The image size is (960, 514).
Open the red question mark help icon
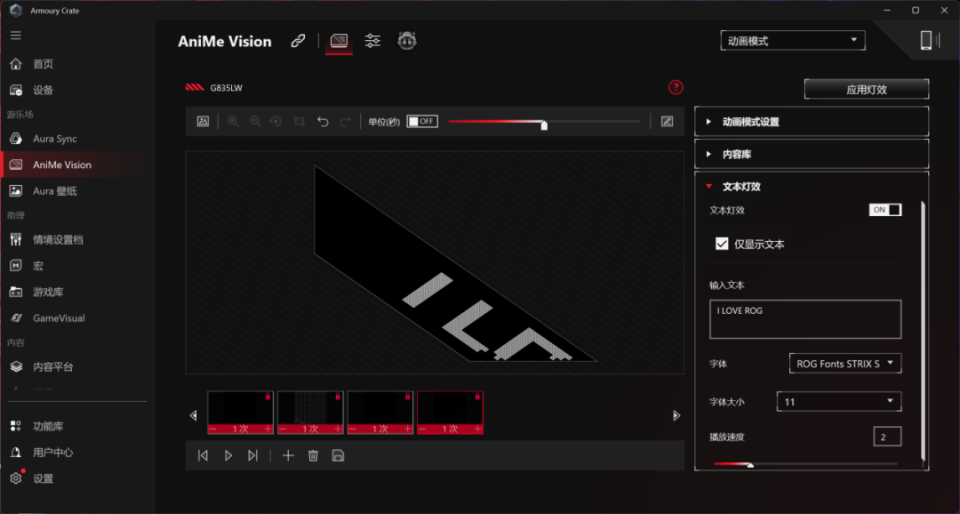tap(675, 88)
